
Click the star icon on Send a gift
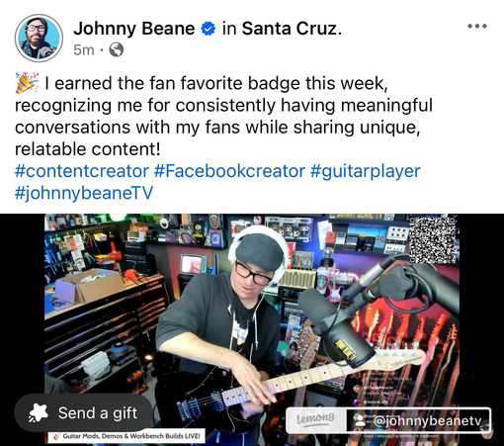[x=39, y=413]
